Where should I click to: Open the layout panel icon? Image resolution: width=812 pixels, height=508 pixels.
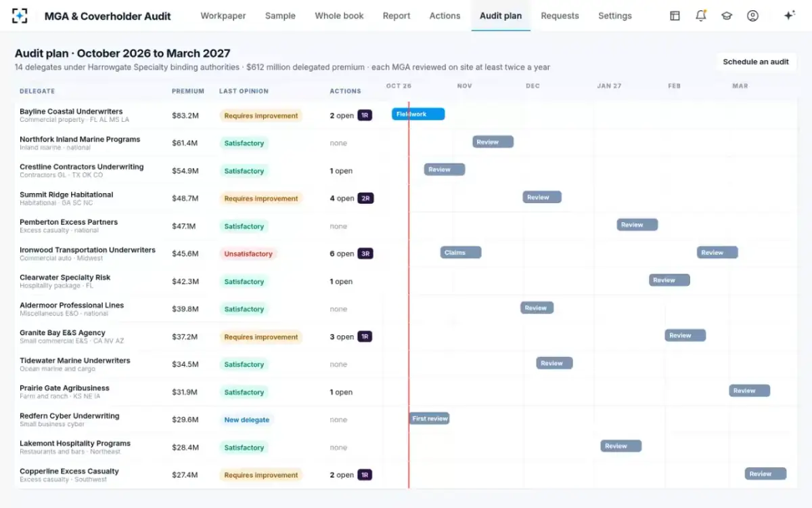coord(675,16)
